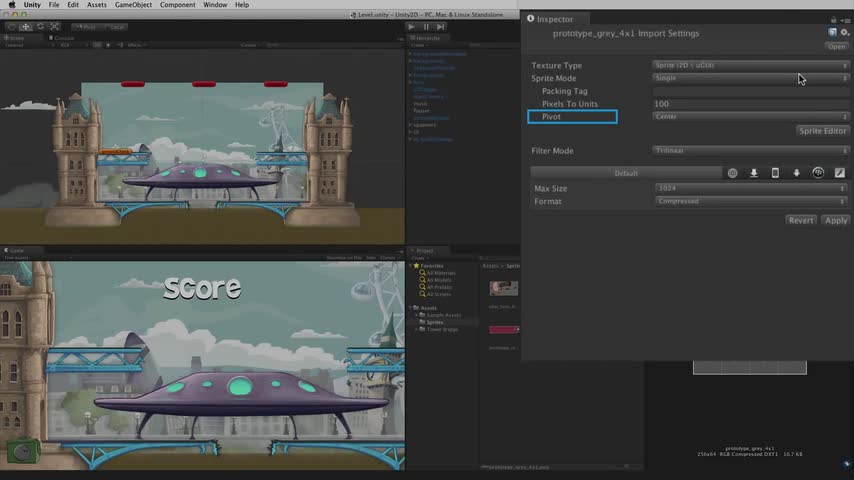Open the Texture Type dropdown
This screenshot has height=480, width=854.
point(751,65)
